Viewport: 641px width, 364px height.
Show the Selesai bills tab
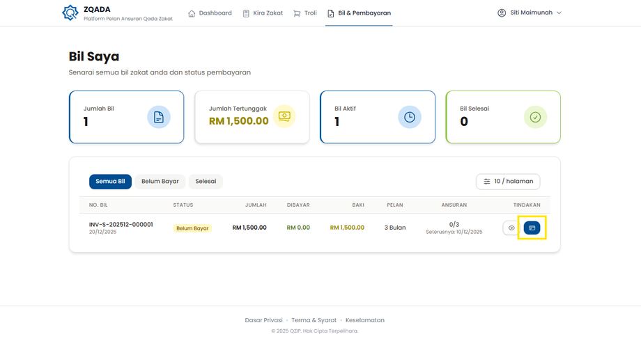[206, 182]
